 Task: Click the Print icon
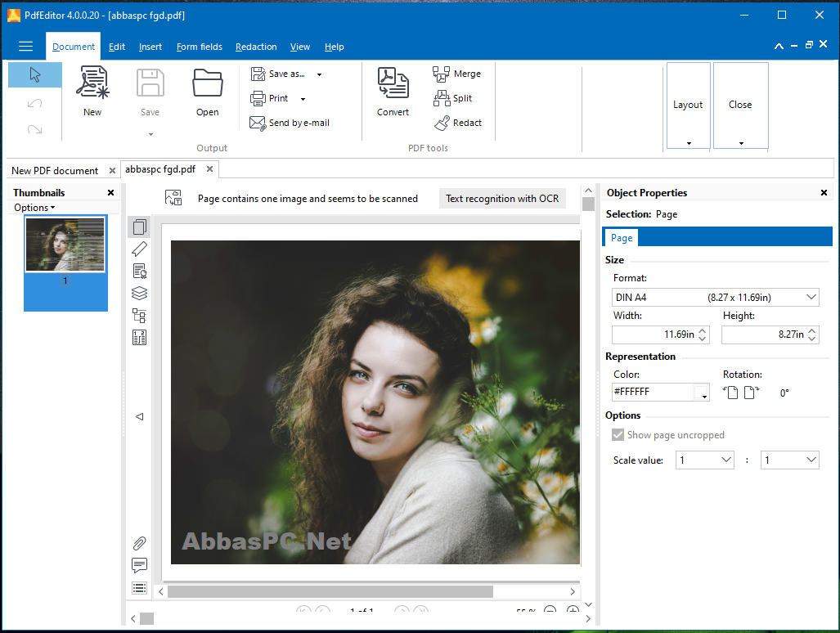coord(258,98)
